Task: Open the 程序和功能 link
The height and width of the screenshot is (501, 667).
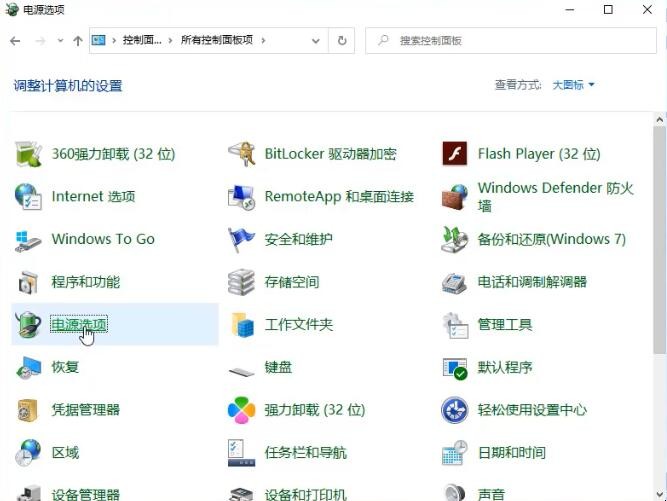Action: [x=85, y=282]
